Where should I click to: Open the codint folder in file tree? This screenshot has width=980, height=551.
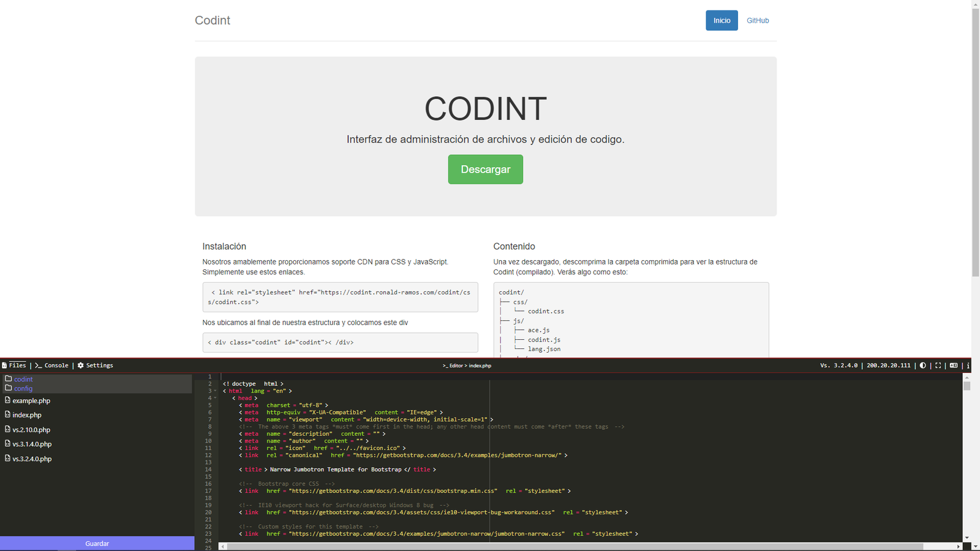pyautogui.click(x=23, y=380)
